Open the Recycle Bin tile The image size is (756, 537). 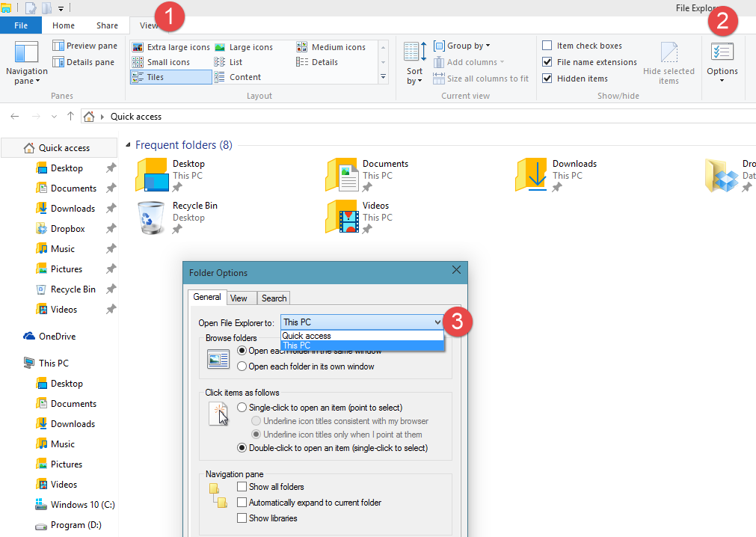[177, 218]
